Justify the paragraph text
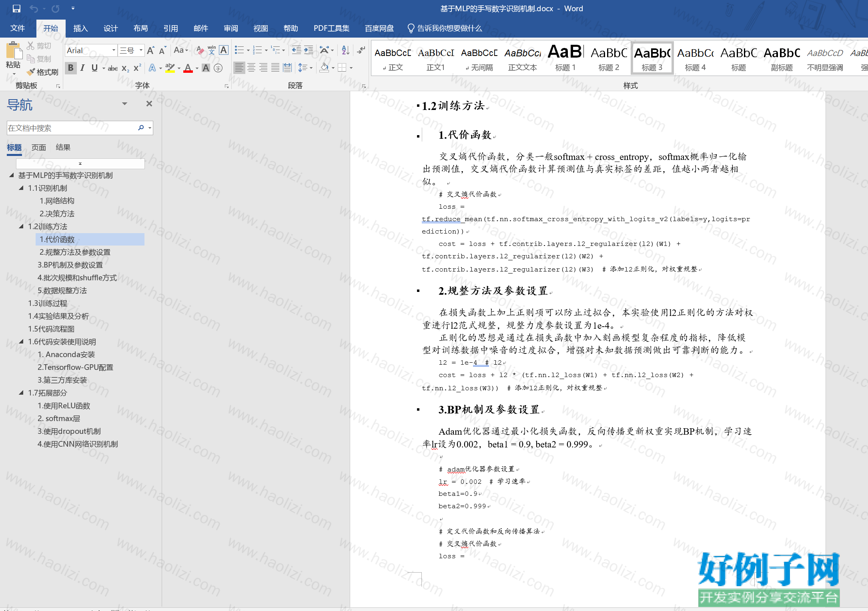 coord(275,68)
